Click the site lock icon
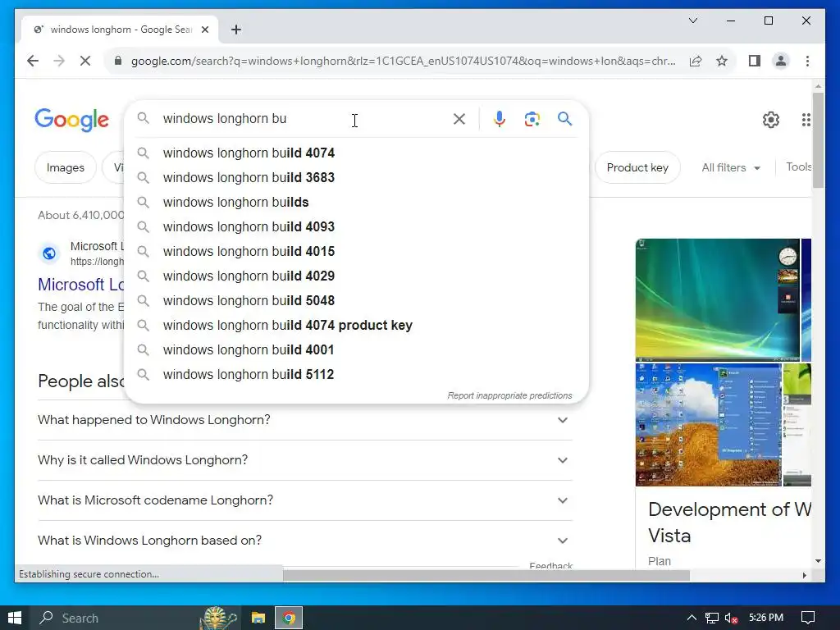 pos(118,61)
